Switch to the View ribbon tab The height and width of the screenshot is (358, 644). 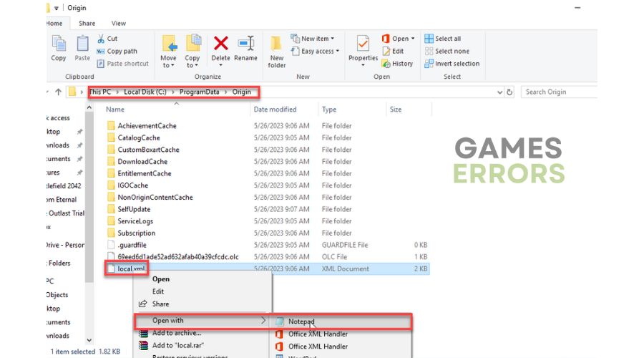[x=118, y=24]
